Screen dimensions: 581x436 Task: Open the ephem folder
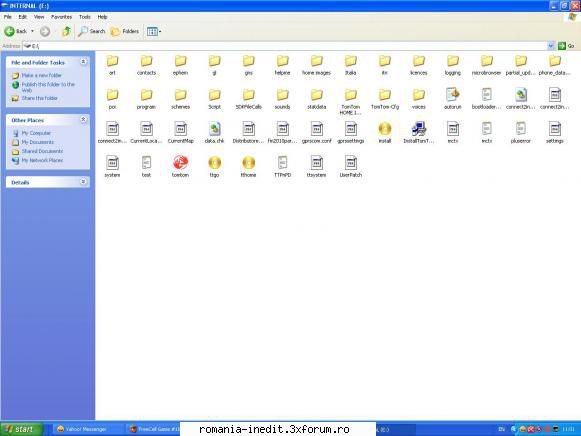pos(180,65)
